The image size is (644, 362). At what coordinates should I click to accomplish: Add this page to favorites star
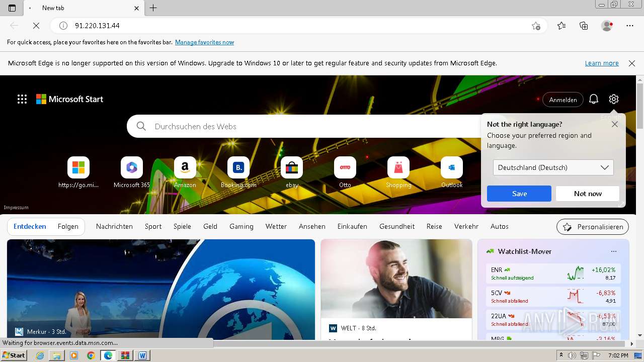pyautogui.click(x=536, y=26)
